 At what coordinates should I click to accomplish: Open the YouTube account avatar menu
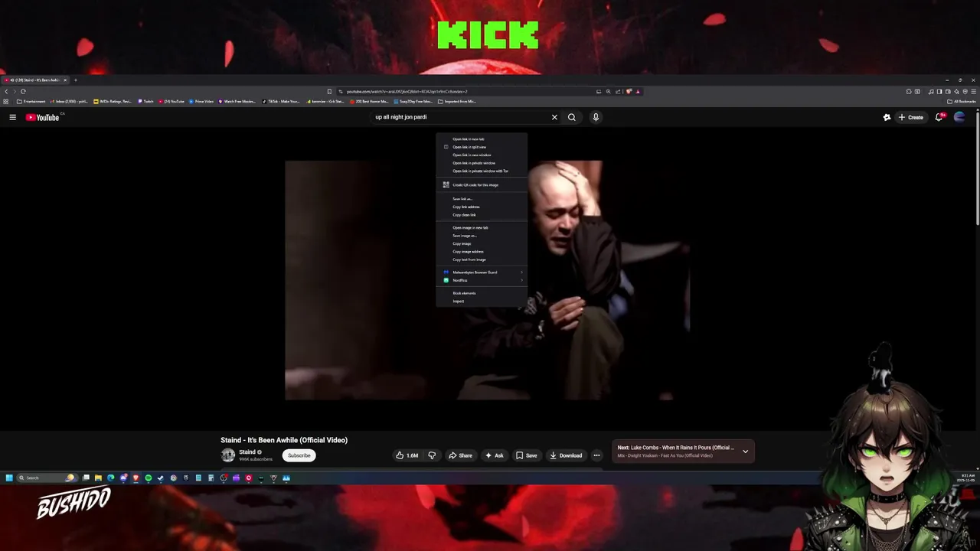959,117
